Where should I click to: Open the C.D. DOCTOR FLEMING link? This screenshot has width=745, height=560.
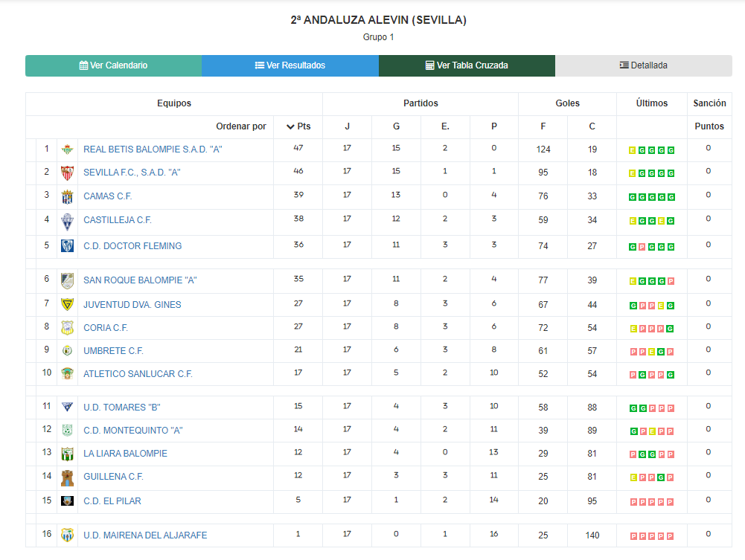coord(132,246)
